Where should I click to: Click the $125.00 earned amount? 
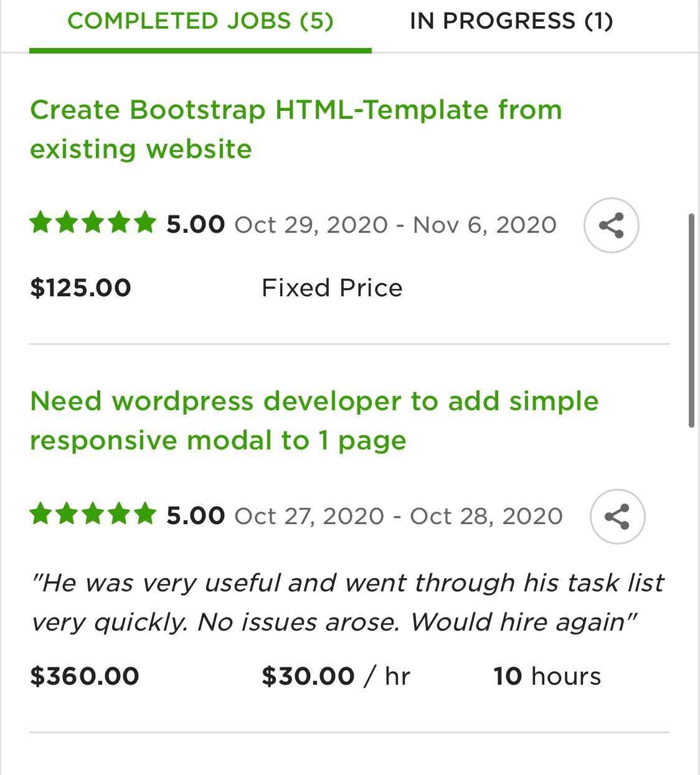80,288
